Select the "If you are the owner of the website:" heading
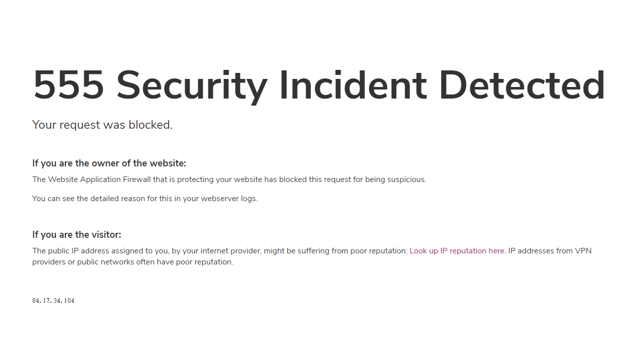The image size is (644, 362). coord(109,163)
